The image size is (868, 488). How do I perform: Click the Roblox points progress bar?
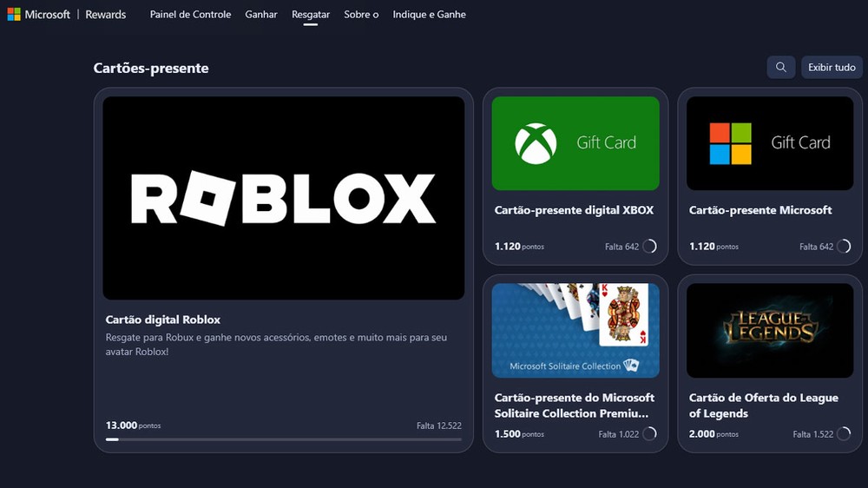point(284,439)
